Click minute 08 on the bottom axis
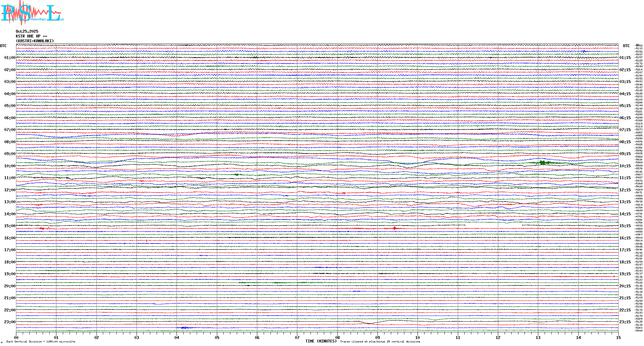644x346 pixels. pyautogui.click(x=337, y=337)
